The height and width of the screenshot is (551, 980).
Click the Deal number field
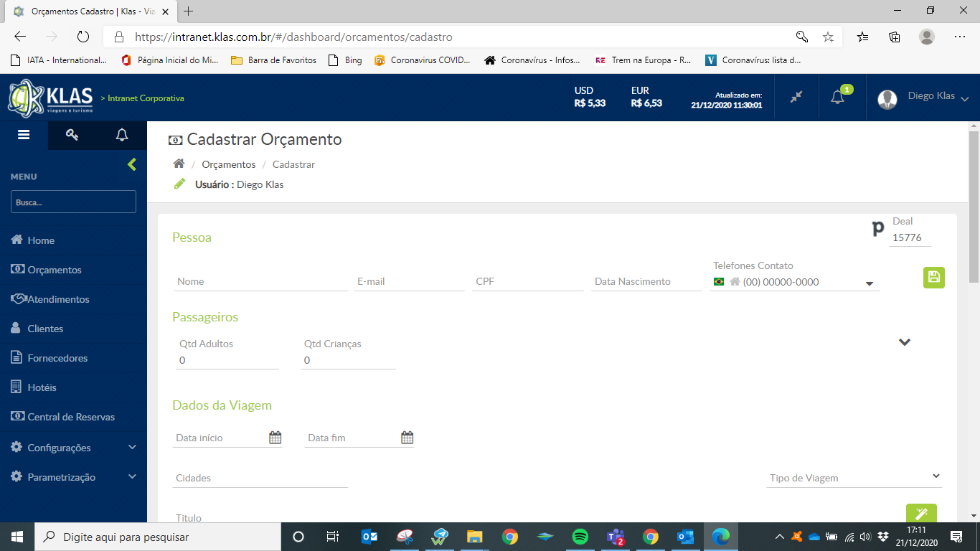(x=910, y=237)
